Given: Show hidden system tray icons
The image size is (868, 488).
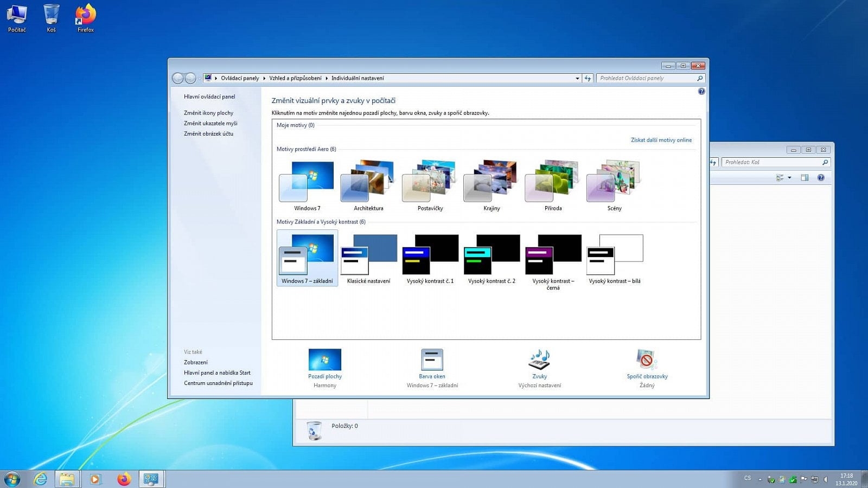Looking at the screenshot, I should (x=760, y=479).
